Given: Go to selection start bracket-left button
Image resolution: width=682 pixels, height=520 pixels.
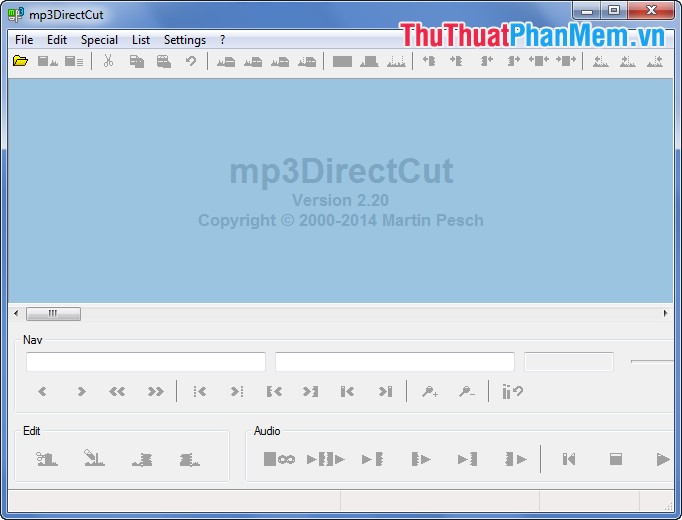Looking at the screenshot, I should (274, 392).
